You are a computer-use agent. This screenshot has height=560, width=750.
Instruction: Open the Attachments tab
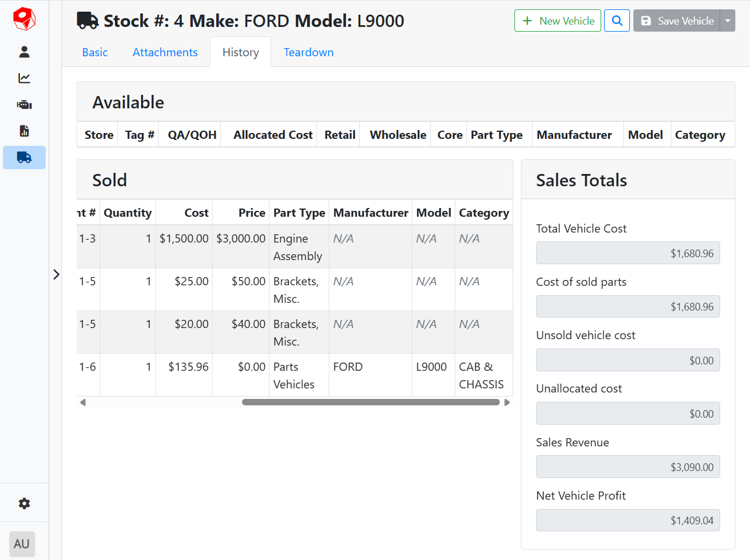pyautogui.click(x=165, y=52)
